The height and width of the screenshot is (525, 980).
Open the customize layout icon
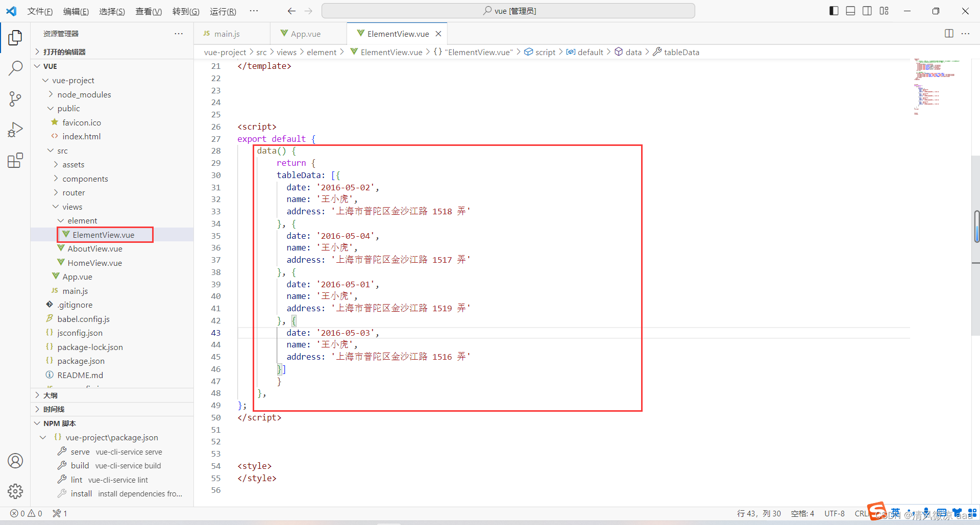(x=884, y=11)
